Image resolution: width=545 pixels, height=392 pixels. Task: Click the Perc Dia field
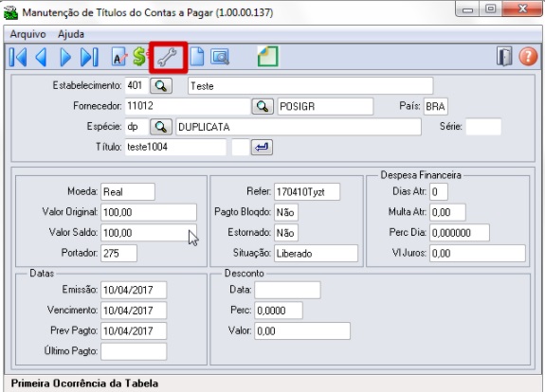tap(460, 233)
